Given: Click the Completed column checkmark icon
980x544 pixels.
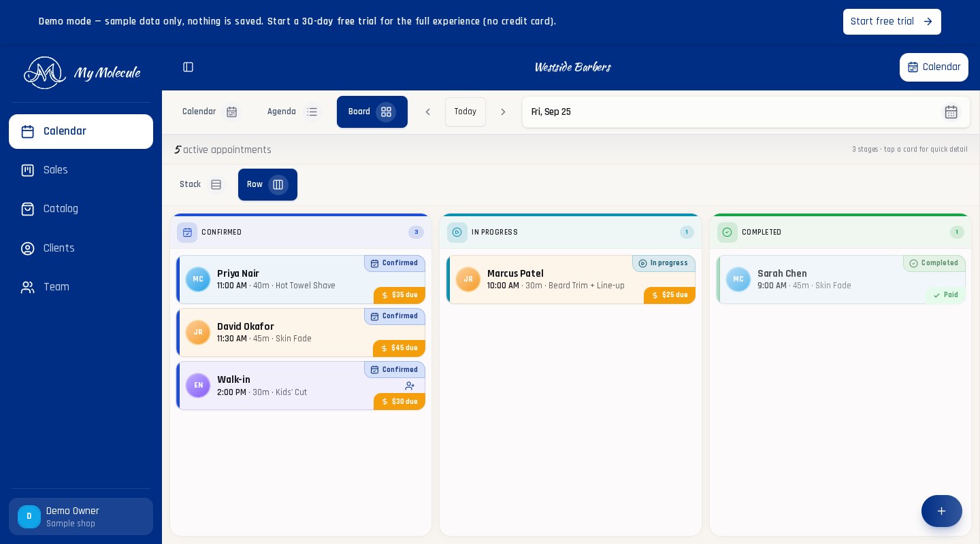Looking at the screenshot, I should tap(728, 233).
